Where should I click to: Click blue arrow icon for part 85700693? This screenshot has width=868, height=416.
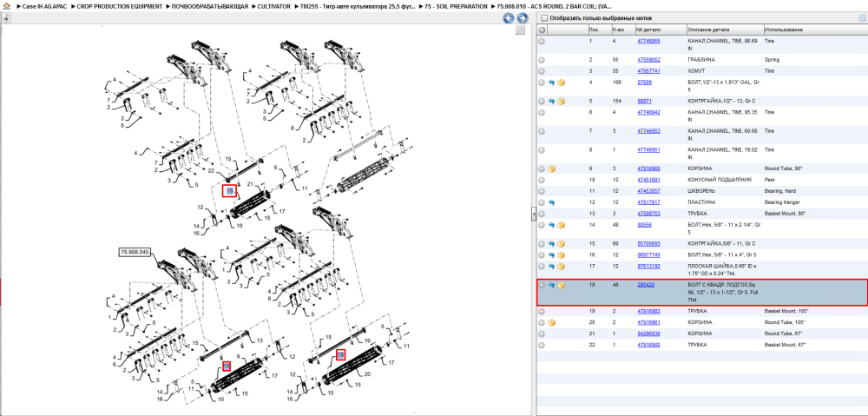(x=551, y=244)
